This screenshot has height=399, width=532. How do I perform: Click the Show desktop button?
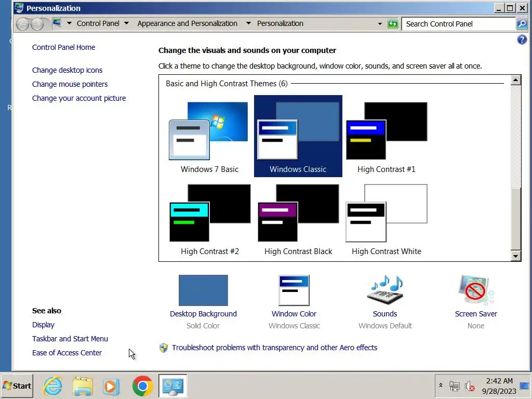(x=525, y=386)
